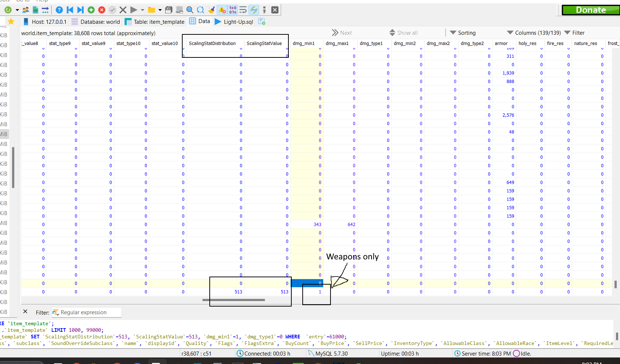The image size is (620, 364).
Task: Jump to first row with blue arrow
Action: pos(70,10)
